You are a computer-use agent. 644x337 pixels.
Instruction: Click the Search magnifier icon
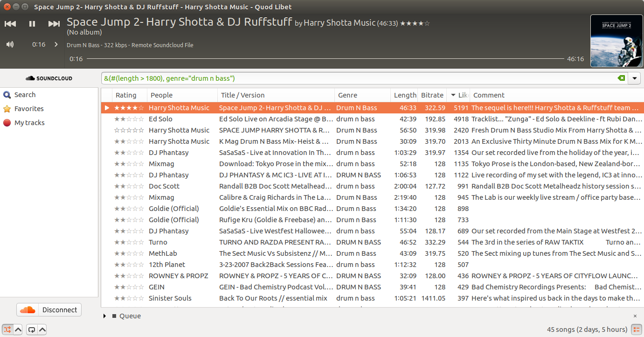[7, 95]
